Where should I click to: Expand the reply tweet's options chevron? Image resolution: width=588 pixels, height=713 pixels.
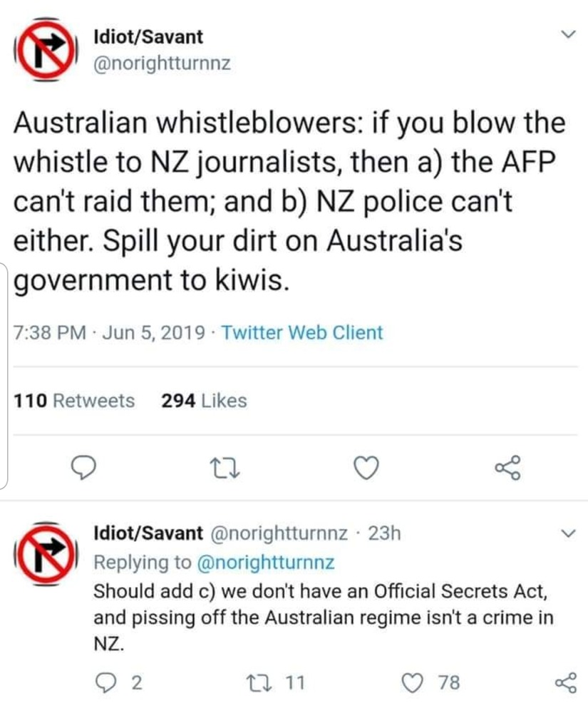[568, 533]
